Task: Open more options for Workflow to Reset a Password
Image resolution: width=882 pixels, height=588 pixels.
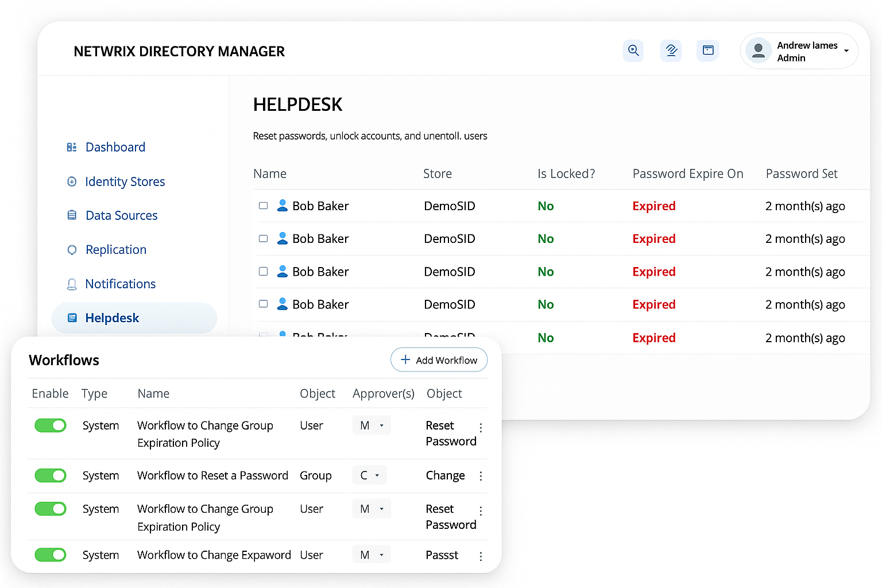Action: 481,476
